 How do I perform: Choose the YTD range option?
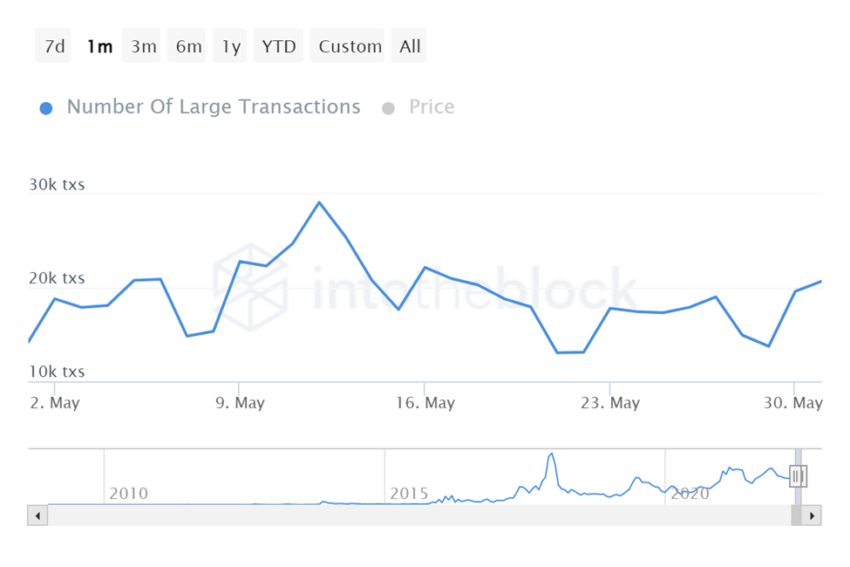pyautogui.click(x=278, y=46)
